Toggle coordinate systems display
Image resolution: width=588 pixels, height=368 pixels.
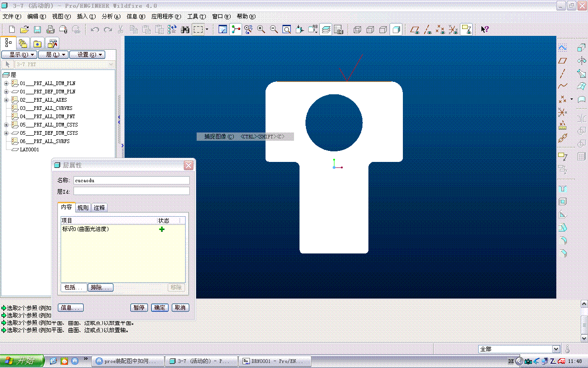click(453, 29)
